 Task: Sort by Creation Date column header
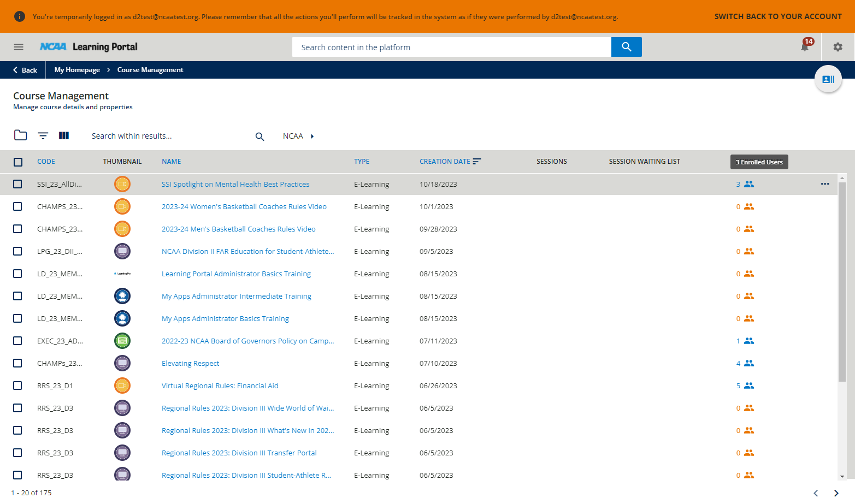pyautogui.click(x=445, y=161)
